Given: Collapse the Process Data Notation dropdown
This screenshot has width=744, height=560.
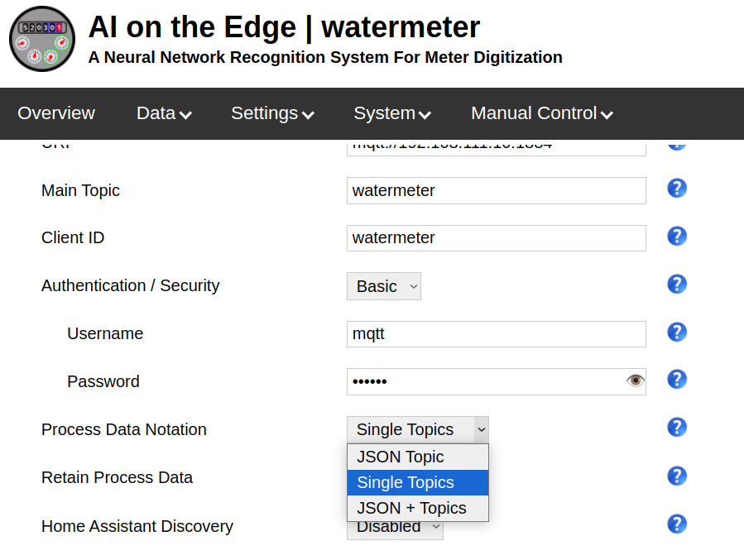Looking at the screenshot, I should [417, 429].
